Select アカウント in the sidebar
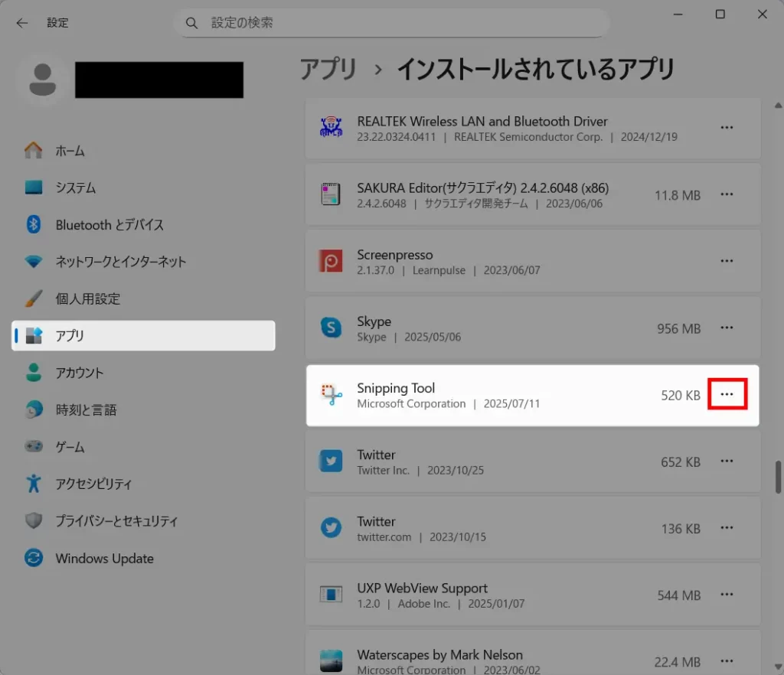The height and width of the screenshot is (675, 784). pyautogui.click(x=143, y=373)
